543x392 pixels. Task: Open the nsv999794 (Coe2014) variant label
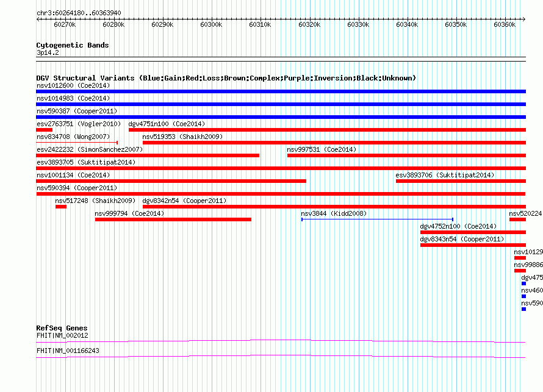click(129, 213)
